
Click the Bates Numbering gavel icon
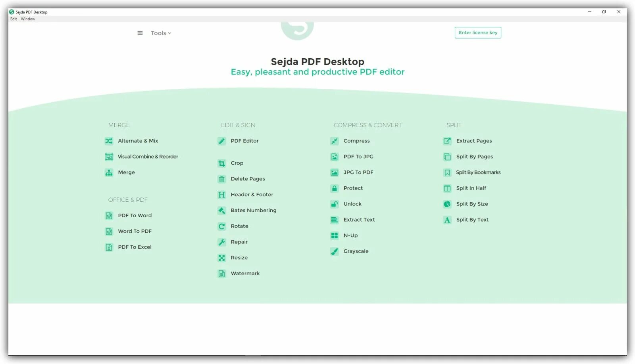pyautogui.click(x=222, y=211)
